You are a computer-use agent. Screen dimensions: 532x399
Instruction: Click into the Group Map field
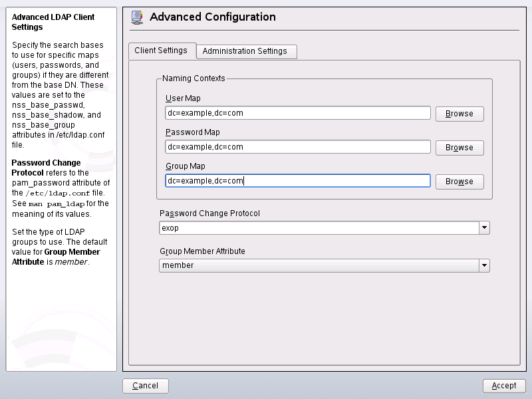point(297,181)
